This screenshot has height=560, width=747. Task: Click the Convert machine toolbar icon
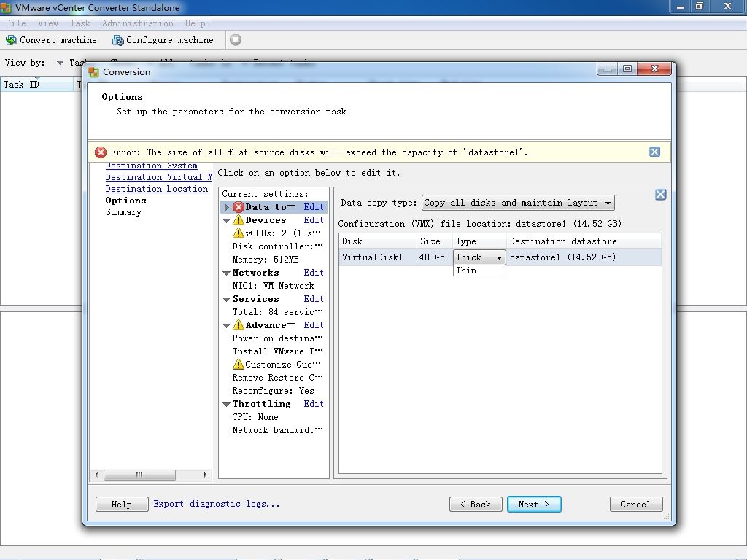pyautogui.click(x=10, y=40)
